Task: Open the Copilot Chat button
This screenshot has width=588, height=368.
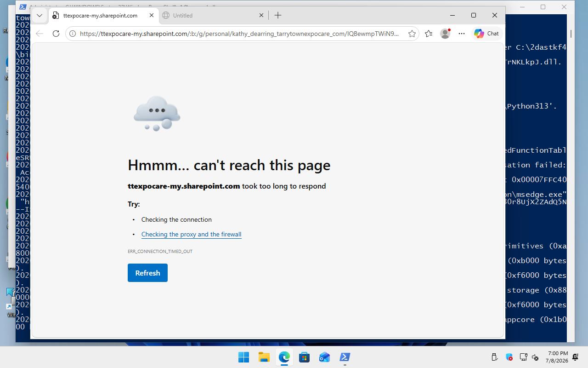Action: pos(487,34)
